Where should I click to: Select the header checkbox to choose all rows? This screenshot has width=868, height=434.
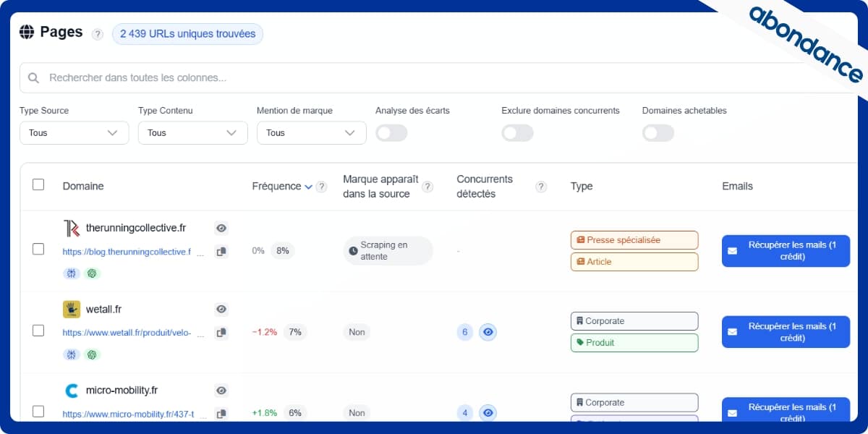[x=38, y=184]
